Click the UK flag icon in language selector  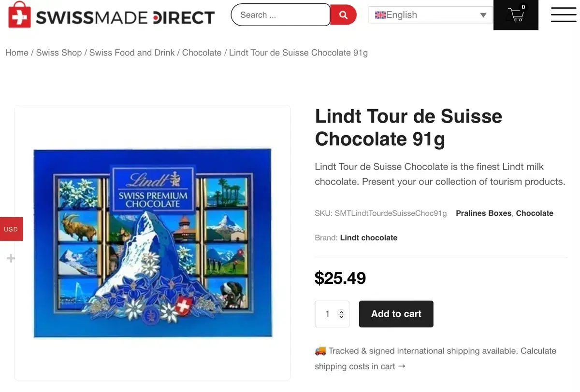pyautogui.click(x=380, y=15)
